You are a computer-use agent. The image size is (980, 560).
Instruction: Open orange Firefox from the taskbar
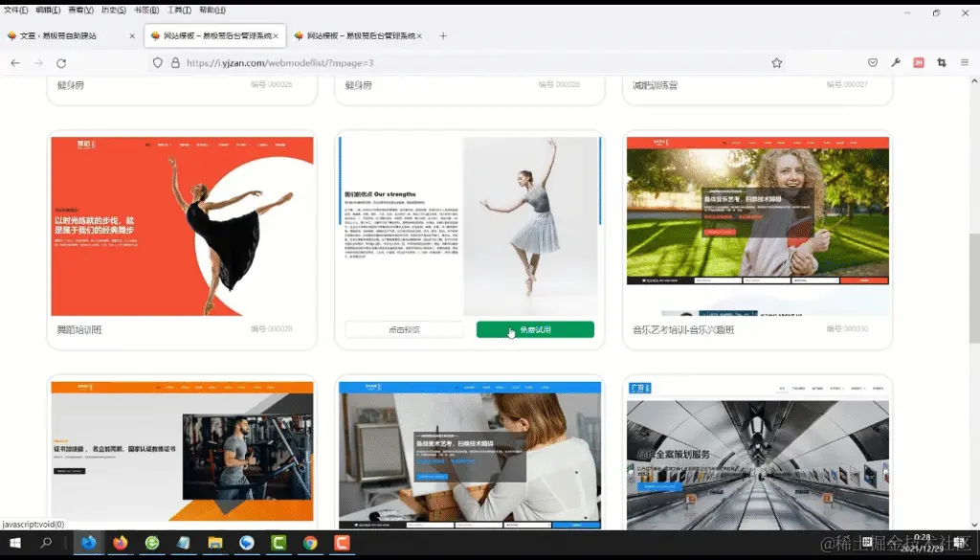[121, 543]
